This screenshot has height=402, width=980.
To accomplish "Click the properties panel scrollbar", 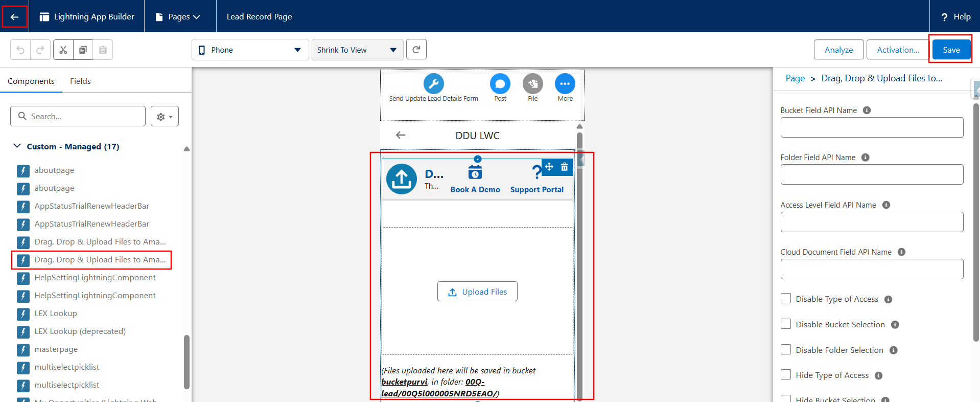I will 976,222.
